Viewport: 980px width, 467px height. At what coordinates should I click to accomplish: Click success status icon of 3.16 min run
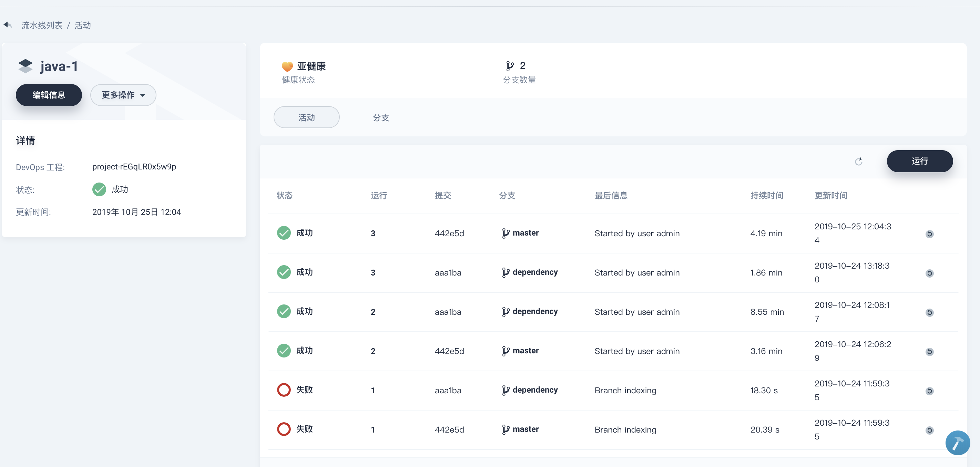[284, 351]
